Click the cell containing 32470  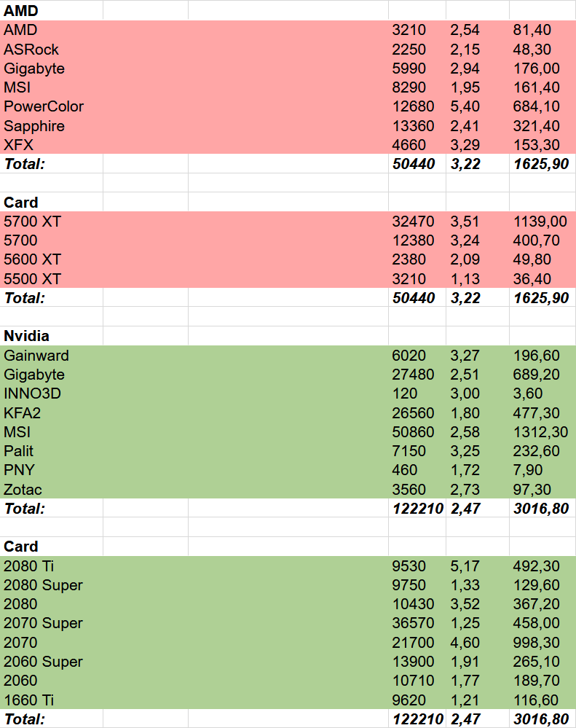413,222
